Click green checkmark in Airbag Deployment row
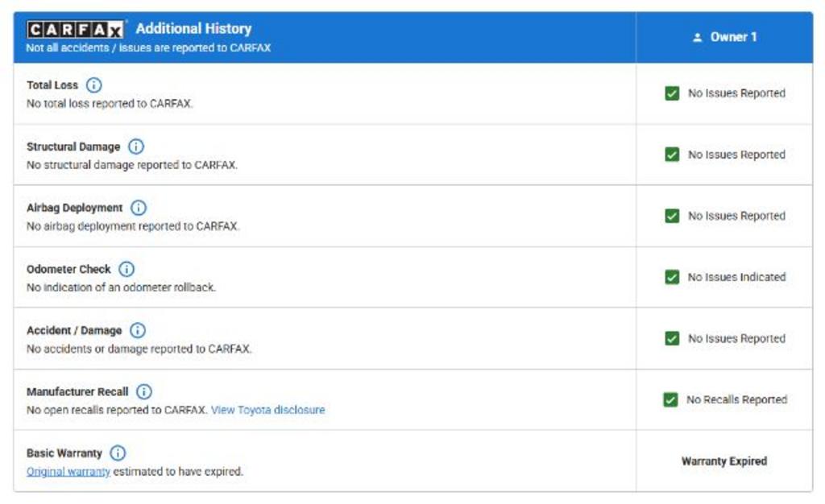825x504 pixels. (x=672, y=216)
